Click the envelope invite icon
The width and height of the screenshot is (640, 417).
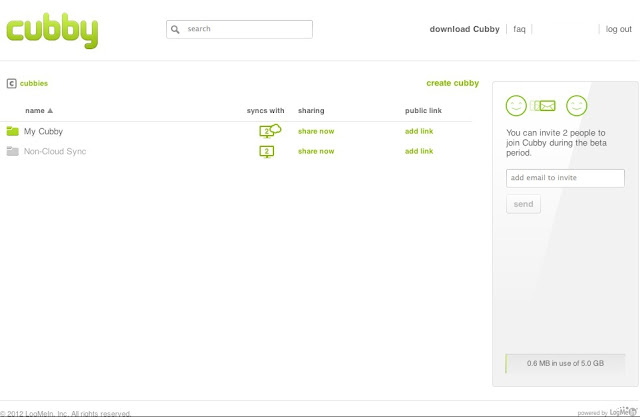pyautogui.click(x=545, y=105)
